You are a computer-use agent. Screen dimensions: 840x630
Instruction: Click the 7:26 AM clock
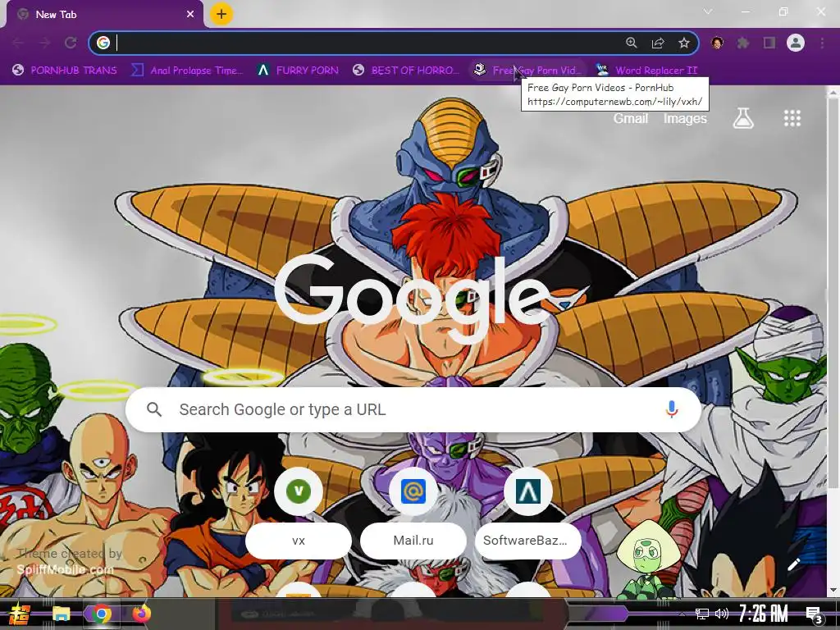(x=764, y=614)
